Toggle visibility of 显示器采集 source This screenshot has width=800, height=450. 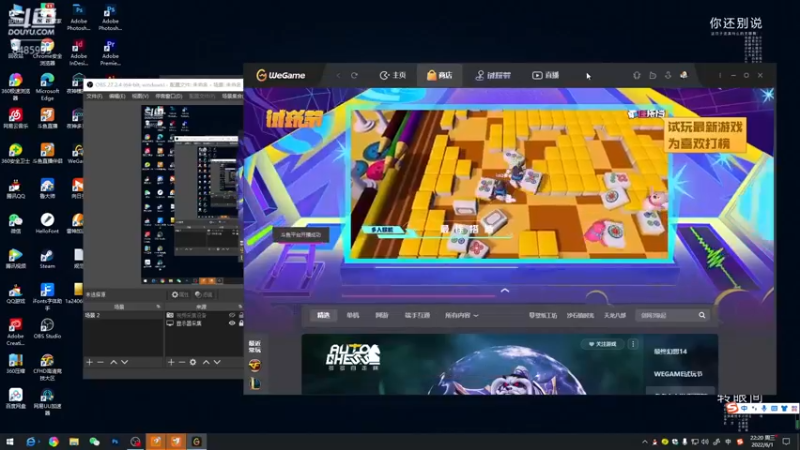pos(232,323)
